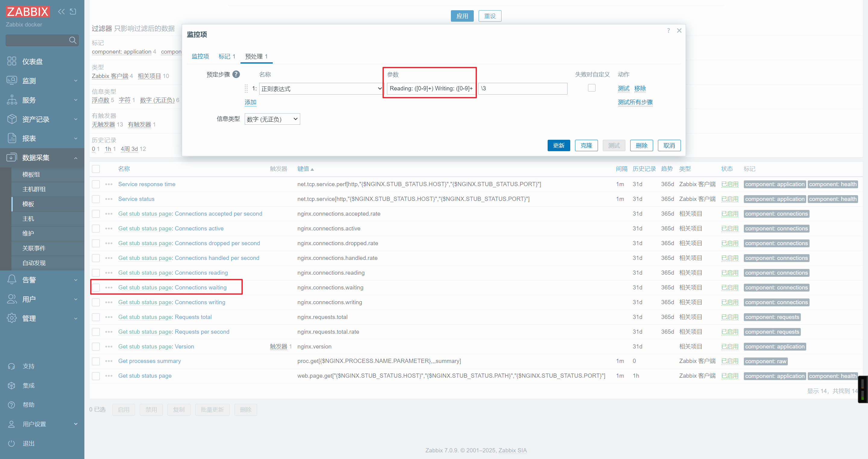Sort table by 键值 column header
868x459 pixels.
(305, 169)
